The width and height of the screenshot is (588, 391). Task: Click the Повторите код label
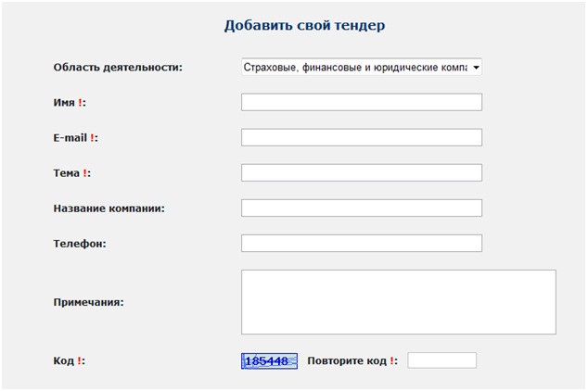click(346, 360)
